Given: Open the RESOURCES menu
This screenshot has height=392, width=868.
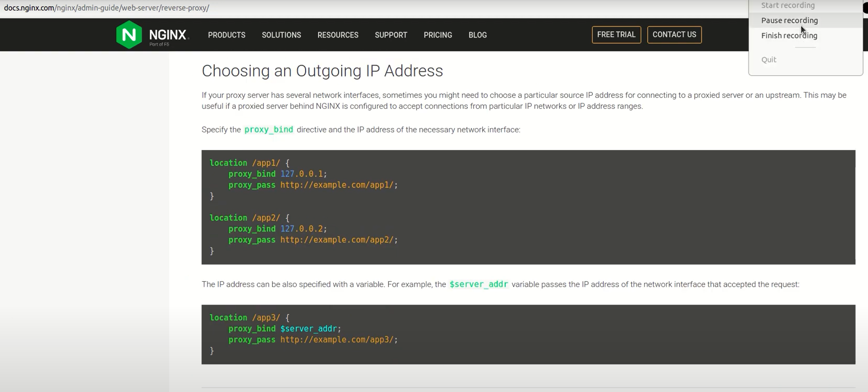Looking at the screenshot, I should tap(338, 35).
